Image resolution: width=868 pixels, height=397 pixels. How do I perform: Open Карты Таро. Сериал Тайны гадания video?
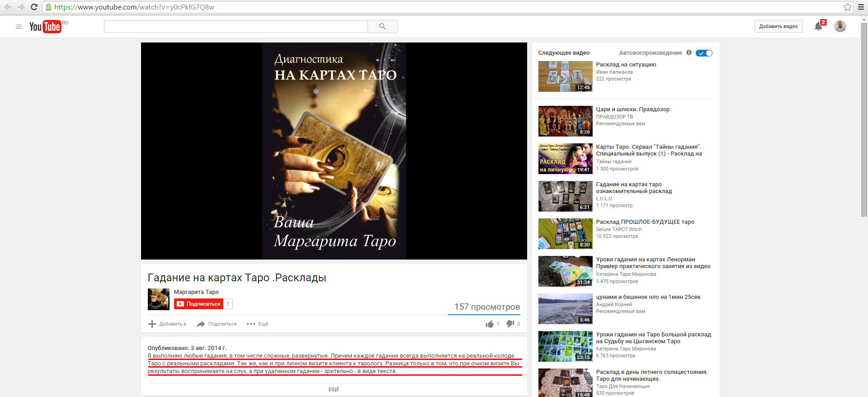pos(649,150)
